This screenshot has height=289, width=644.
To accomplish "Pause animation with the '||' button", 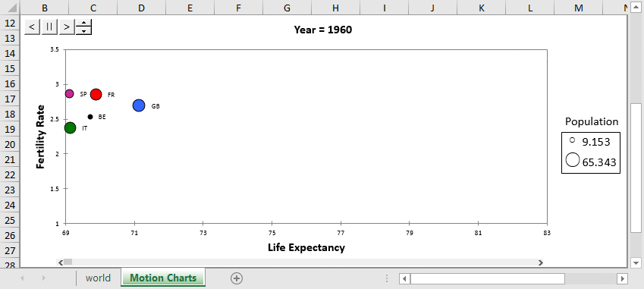I will (49, 27).
